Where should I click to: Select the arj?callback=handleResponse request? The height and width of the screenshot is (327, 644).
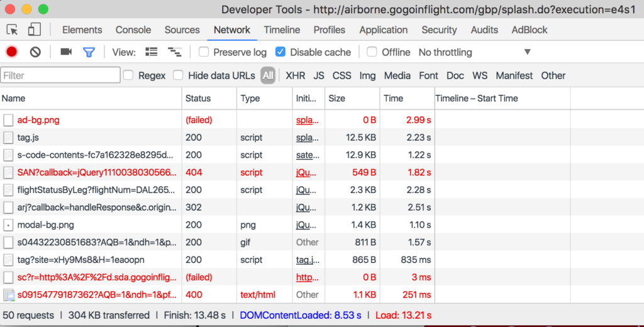tap(97, 208)
